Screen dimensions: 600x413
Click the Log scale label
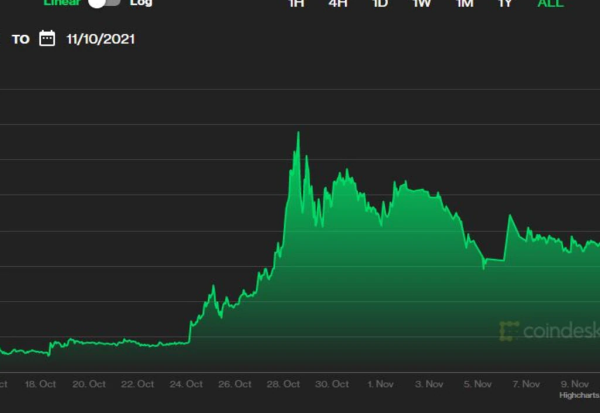click(x=141, y=3)
